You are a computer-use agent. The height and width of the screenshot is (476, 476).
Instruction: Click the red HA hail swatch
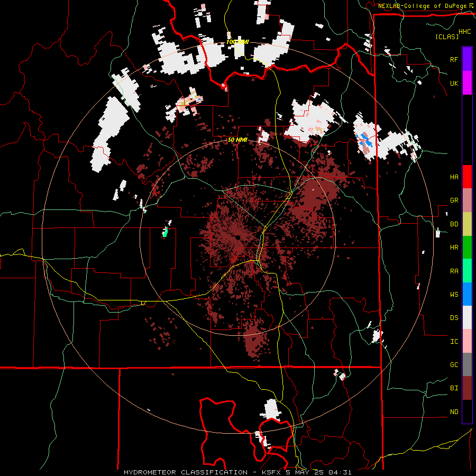467,177
